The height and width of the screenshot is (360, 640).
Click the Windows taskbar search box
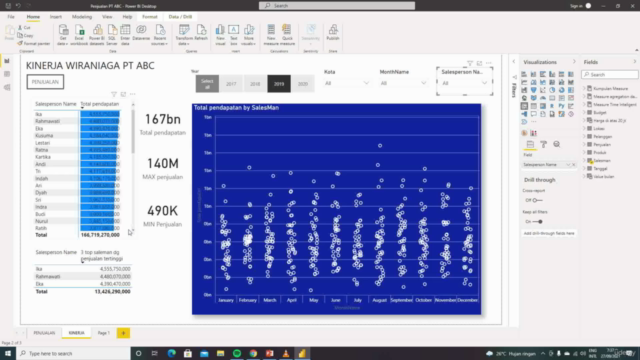click(x=73, y=353)
